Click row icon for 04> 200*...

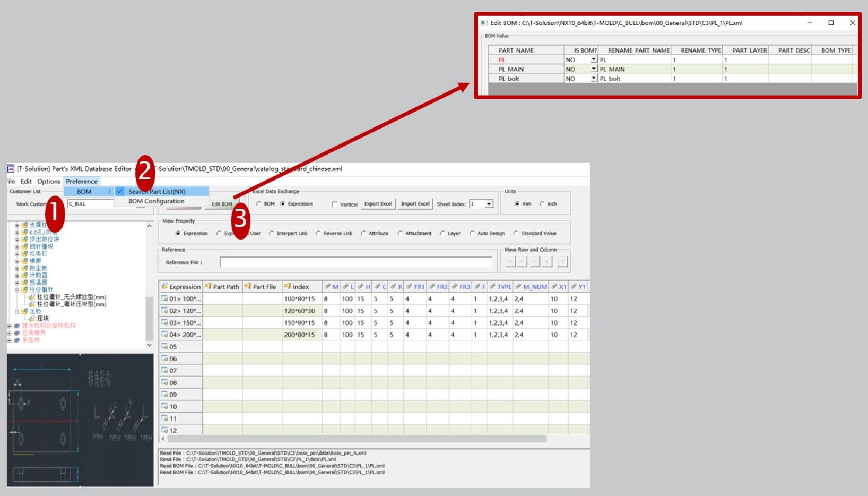click(164, 335)
